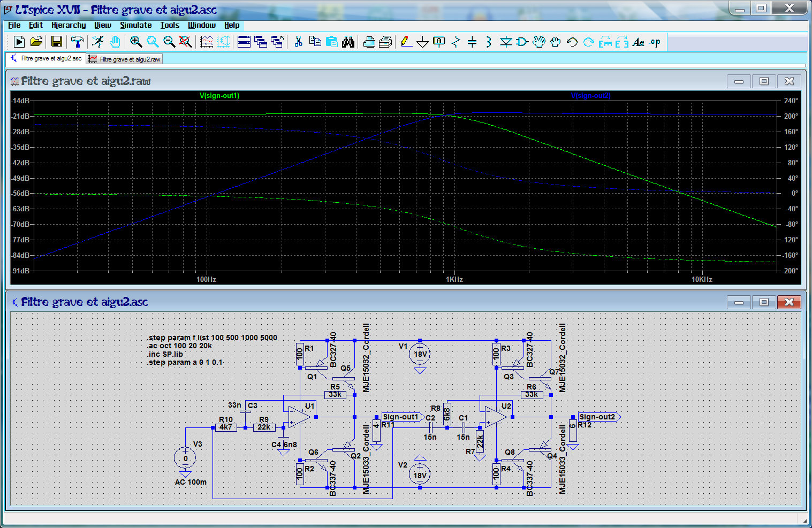Click the -56dB left axis label
The width and height of the screenshot is (812, 528).
click(x=21, y=193)
